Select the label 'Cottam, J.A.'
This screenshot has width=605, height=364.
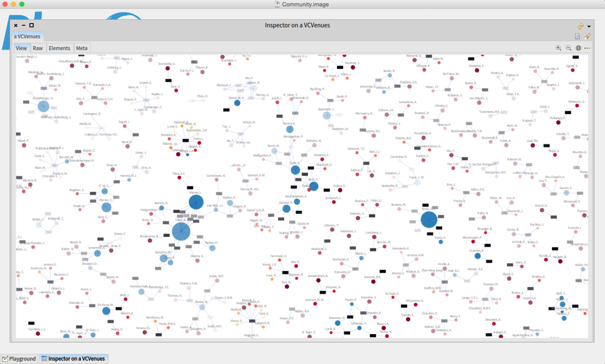[386, 109]
